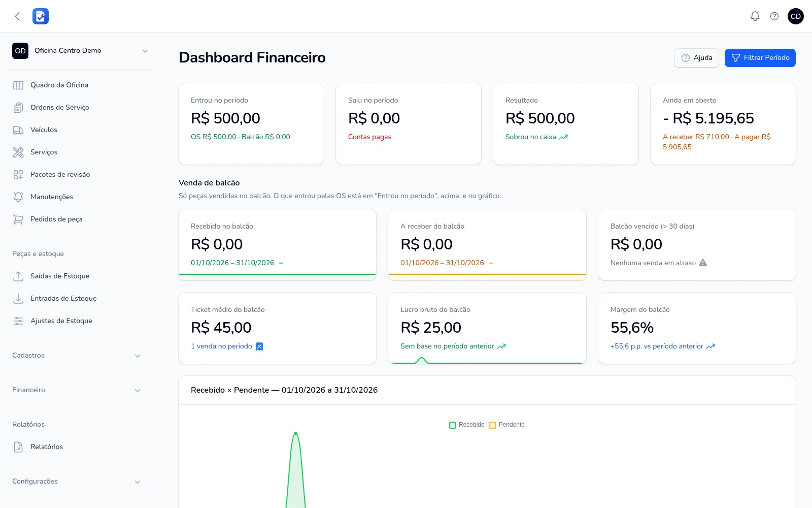
Task: Click the Ajustes de Estoque sliders icon
Action: pos(18,321)
